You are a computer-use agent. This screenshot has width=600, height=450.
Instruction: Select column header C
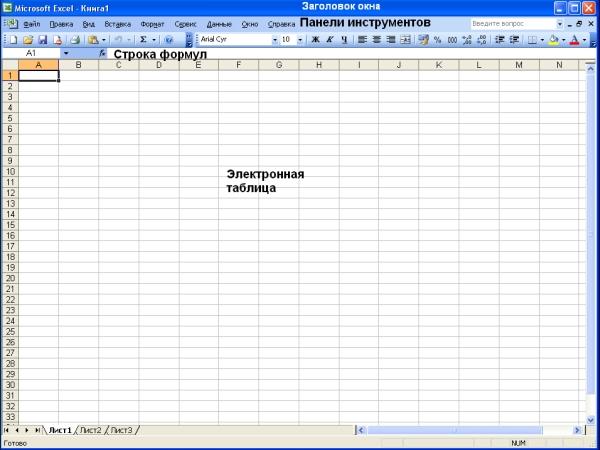118,65
